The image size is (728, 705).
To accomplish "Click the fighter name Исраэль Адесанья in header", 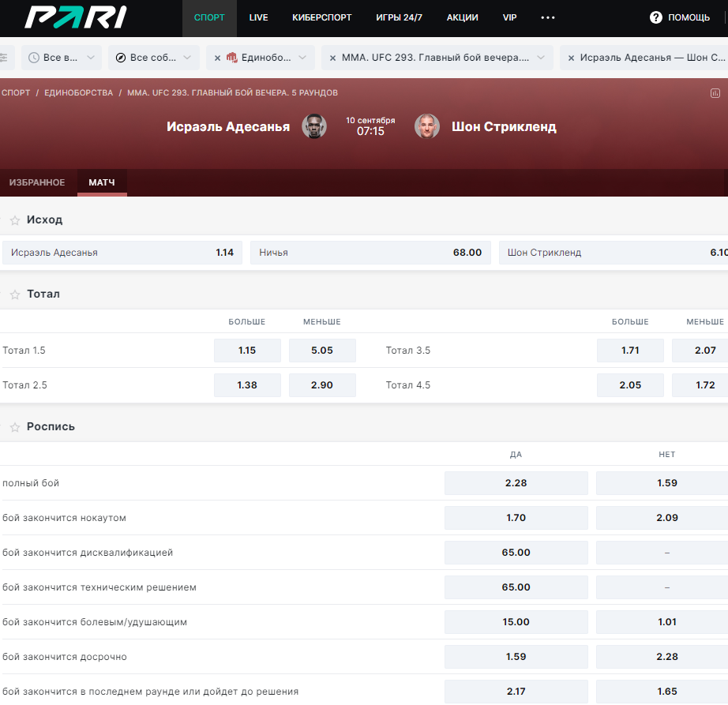I will [x=228, y=126].
